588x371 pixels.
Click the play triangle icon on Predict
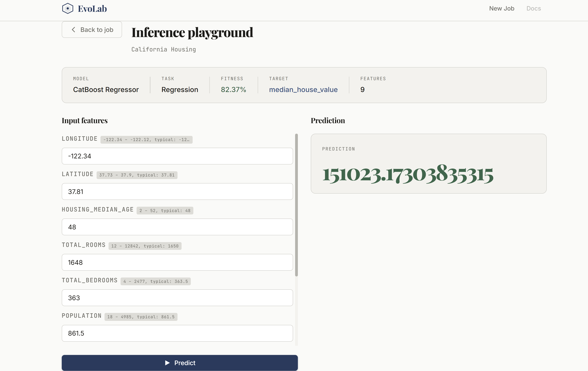click(x=167, y=363)
